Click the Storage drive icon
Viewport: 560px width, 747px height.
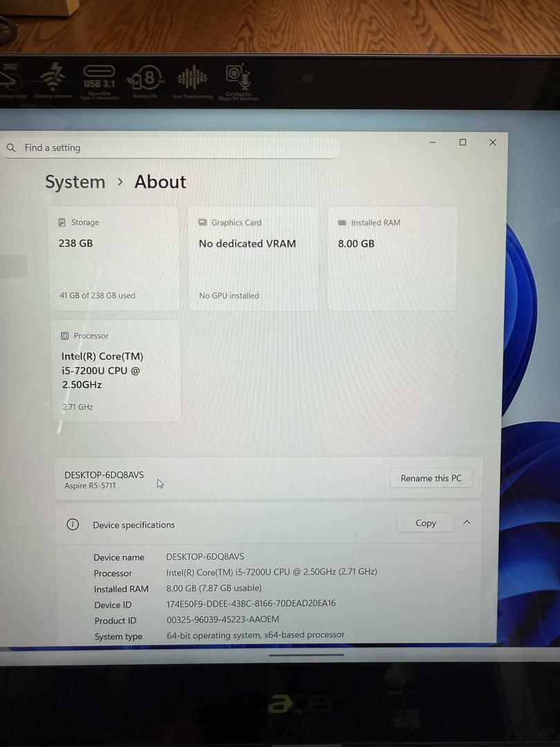(x=63, y=223)
